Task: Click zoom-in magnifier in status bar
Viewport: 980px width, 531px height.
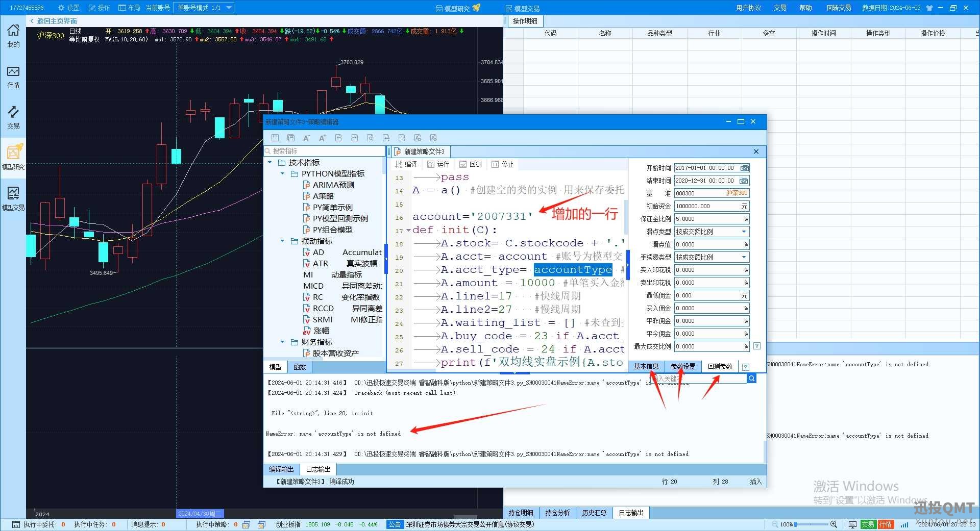Action: click(x=834, y=524)
